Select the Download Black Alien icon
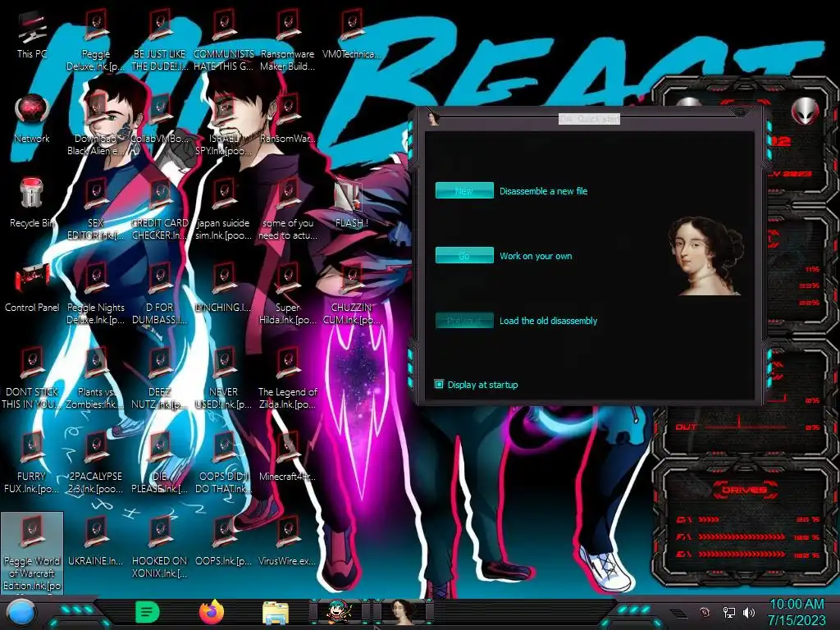Viewport: 840px width, 630px height. click(96, 126)
